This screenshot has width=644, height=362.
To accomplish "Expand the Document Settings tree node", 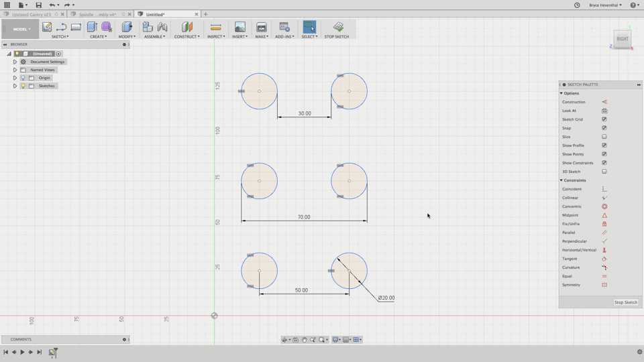I will [15, 62].
